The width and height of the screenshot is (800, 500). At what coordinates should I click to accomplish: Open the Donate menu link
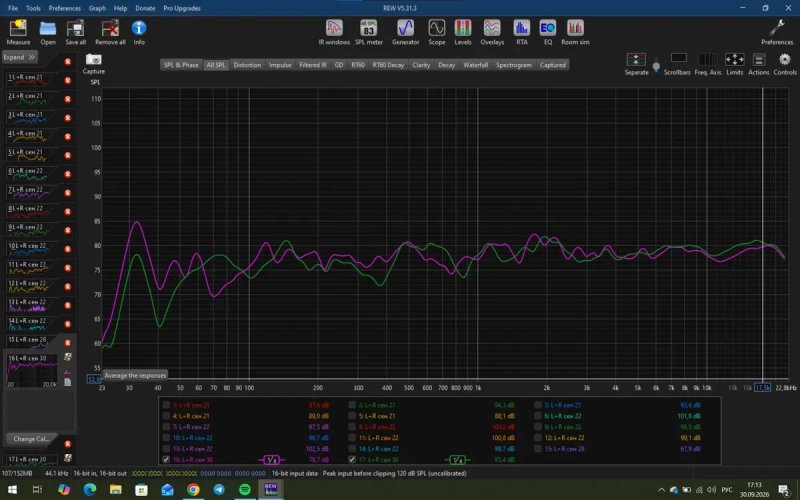tap(145, 8)
